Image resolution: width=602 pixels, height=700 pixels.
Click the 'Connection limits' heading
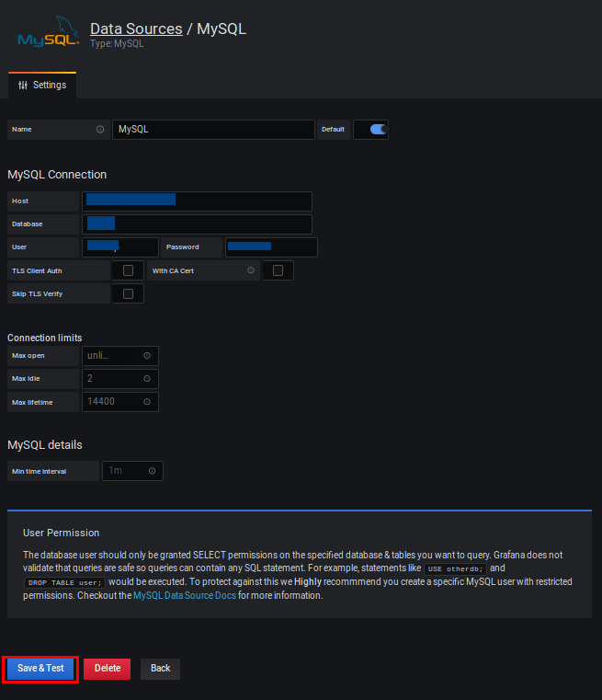click(x=45, y=338)
